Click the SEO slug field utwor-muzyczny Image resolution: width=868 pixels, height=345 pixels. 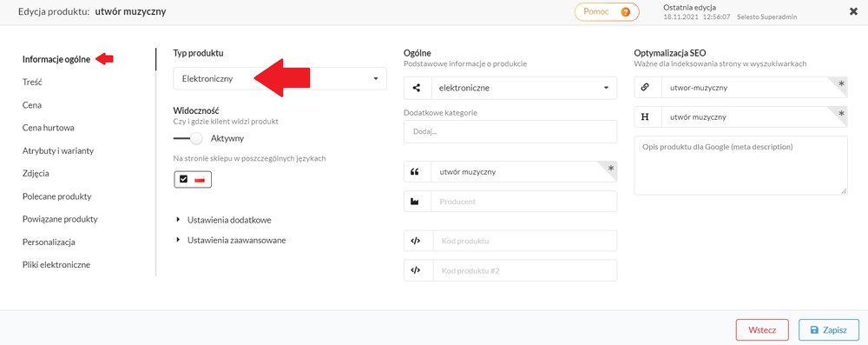[754, 88]
